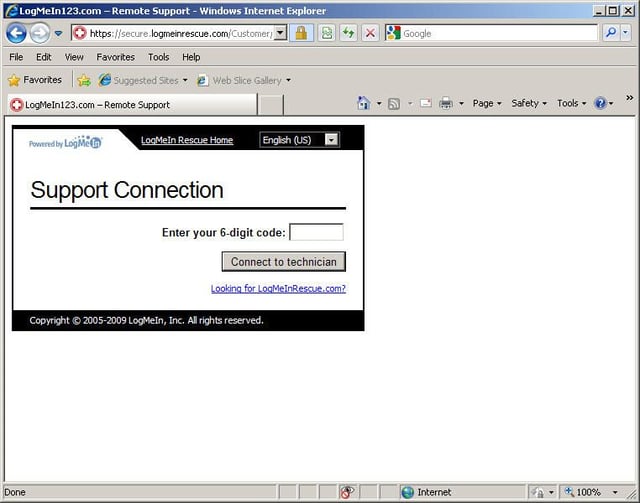Screen dimensions: 640x503
Task: Expand the Print dropdown arrow
Action: point(461,103)
